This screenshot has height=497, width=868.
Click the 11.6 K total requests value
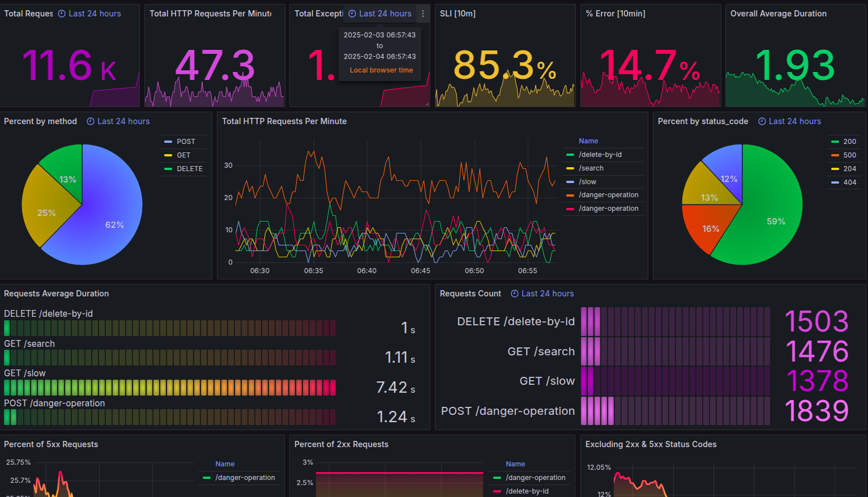click(70, 66)
